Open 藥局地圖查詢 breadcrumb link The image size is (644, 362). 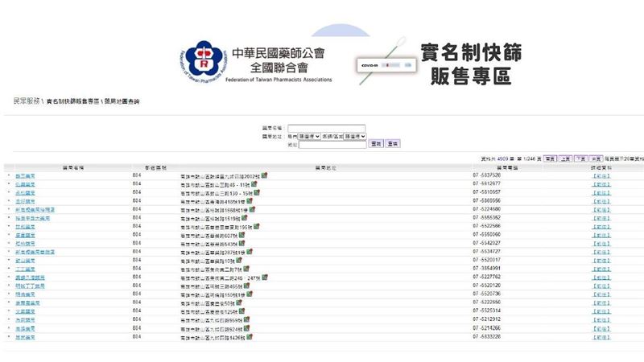tap(122, 101)
